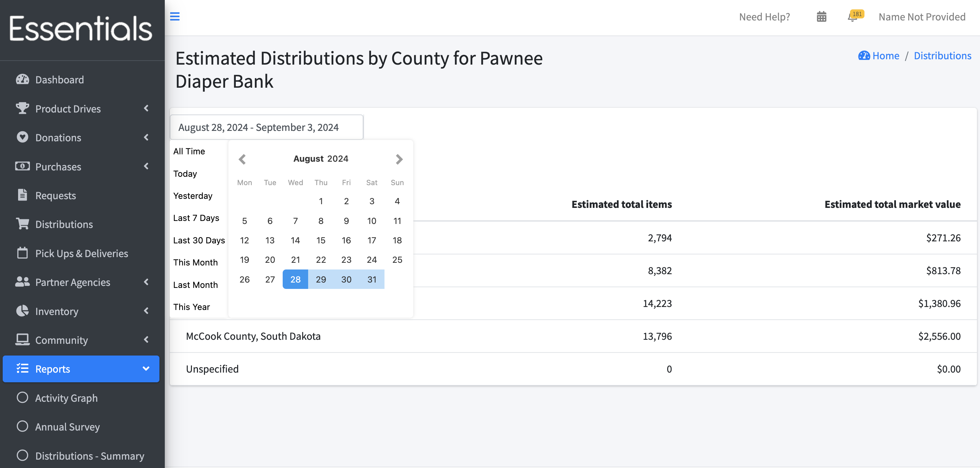The height and width of the screenshot is (468, 980).
Task: Open the Dashboard menu item
Action: pyautogui.click(x=81, y=79)
